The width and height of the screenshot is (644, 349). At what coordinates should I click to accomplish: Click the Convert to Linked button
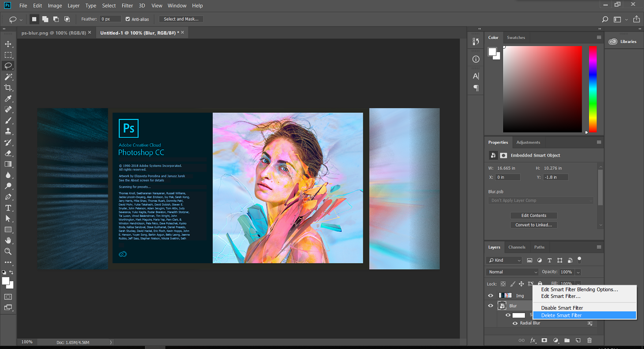534,225
